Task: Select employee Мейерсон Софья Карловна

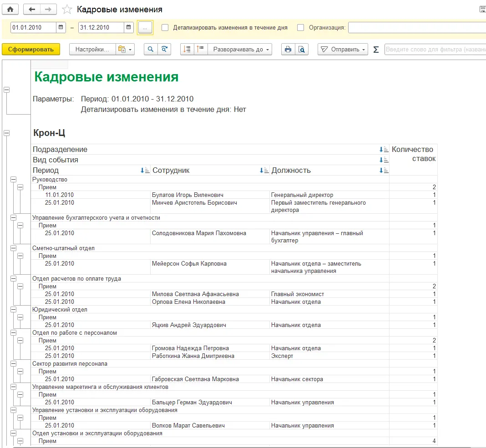Action: 189,264
